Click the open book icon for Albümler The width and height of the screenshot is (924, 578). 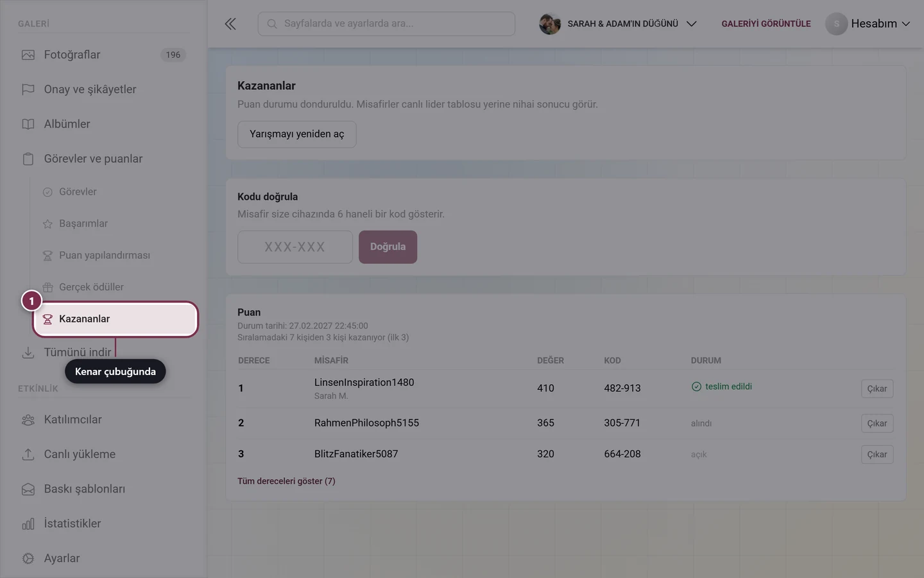28,124
